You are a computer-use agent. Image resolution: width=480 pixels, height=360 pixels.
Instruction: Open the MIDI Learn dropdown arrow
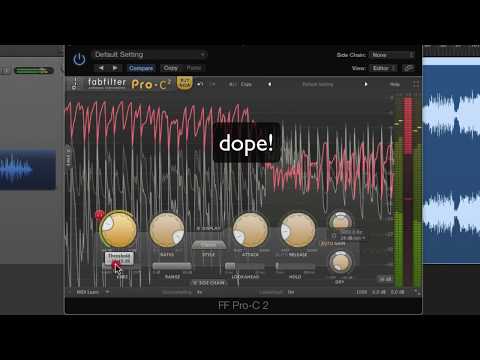[107, 292]
